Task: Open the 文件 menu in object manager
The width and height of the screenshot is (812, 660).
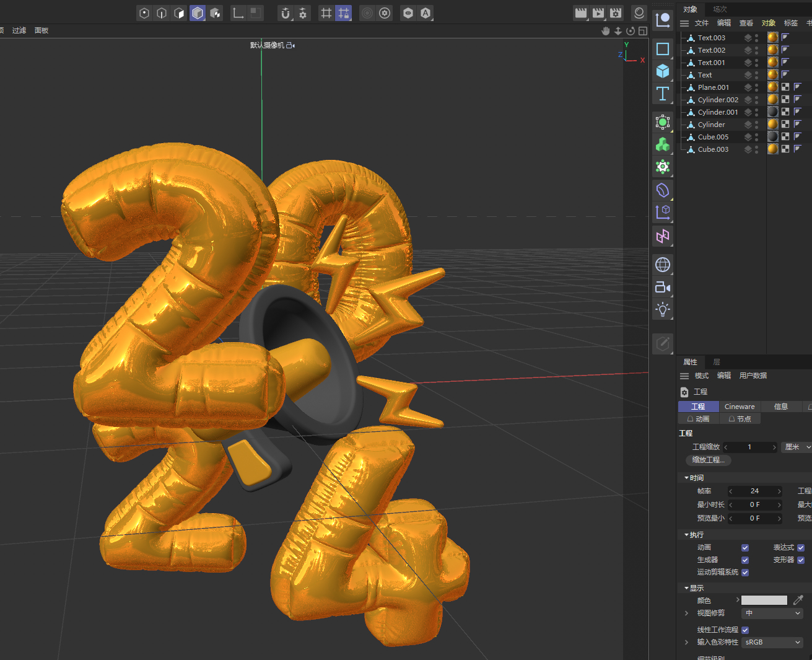Action: [702, 23]
